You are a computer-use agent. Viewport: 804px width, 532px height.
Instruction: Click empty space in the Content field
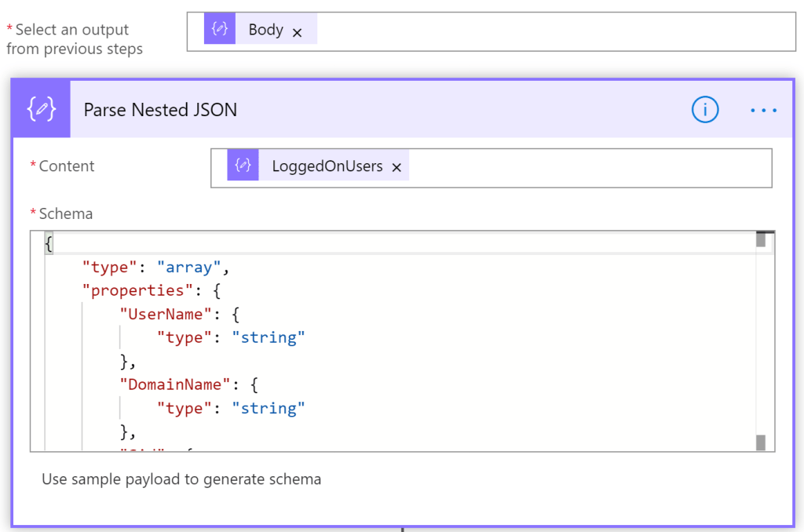click(589, 167)
